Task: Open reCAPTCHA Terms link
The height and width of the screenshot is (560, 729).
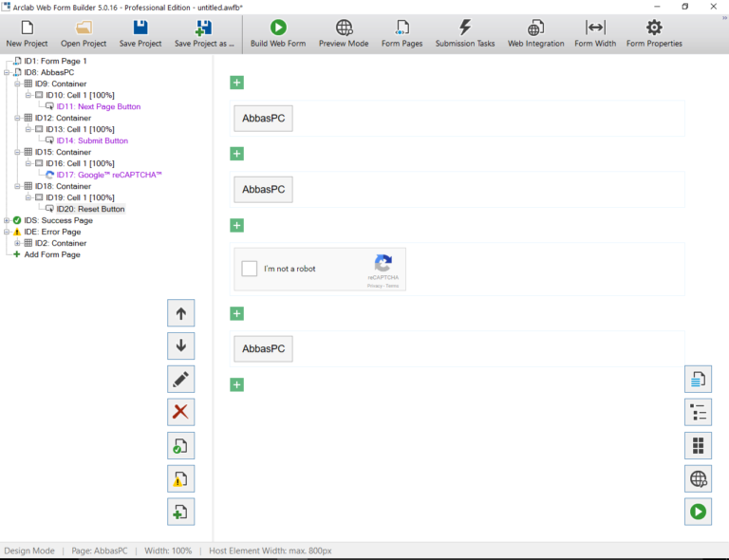Action: [392, 286]
